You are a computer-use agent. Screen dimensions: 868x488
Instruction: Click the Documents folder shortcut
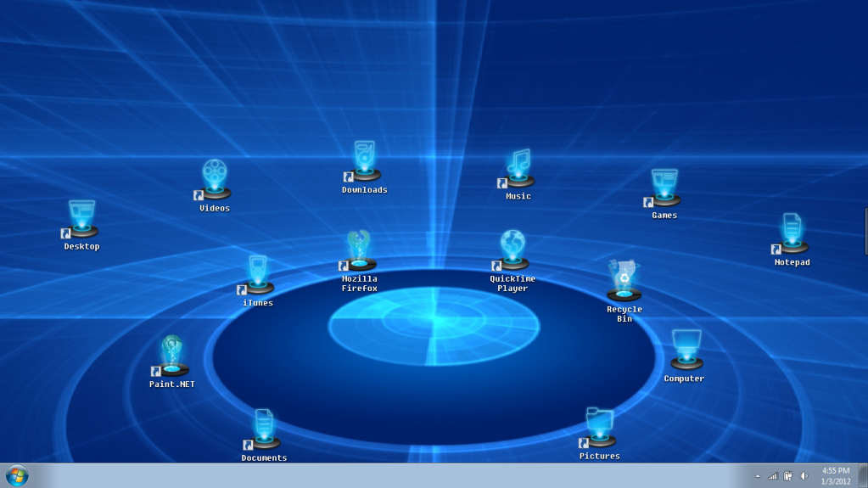[264, 430]
